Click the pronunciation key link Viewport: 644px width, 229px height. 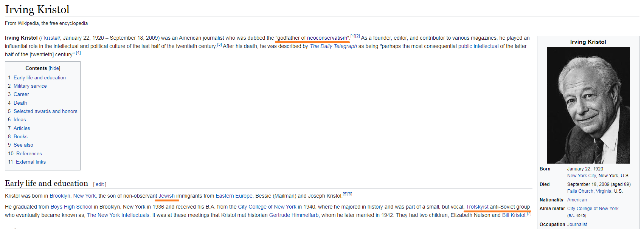[51, 38]
